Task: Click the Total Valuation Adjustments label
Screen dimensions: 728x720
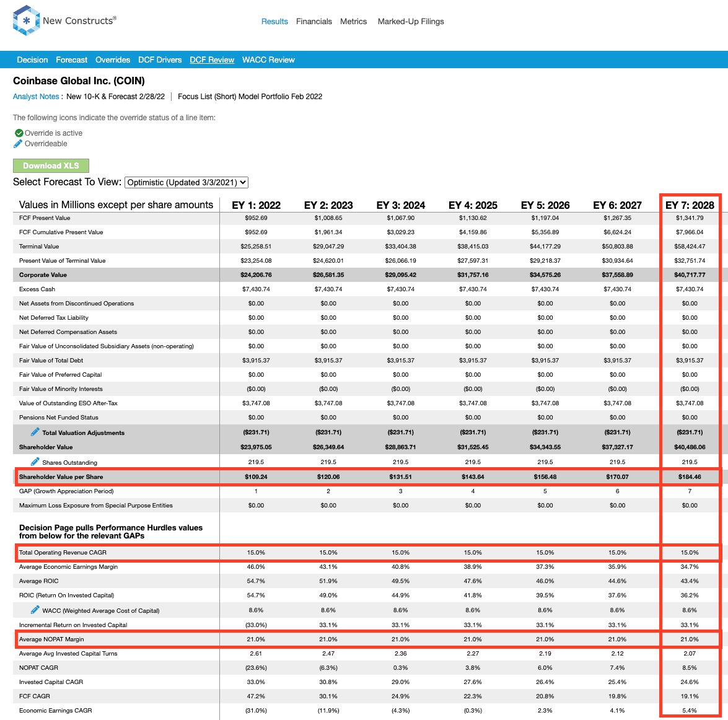Action: pos(83,432)
